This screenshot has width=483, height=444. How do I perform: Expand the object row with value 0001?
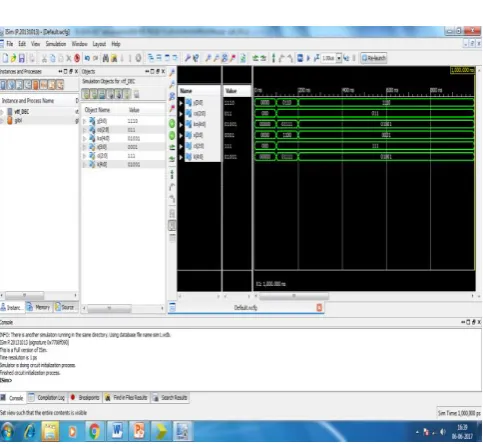pos(85,147)
